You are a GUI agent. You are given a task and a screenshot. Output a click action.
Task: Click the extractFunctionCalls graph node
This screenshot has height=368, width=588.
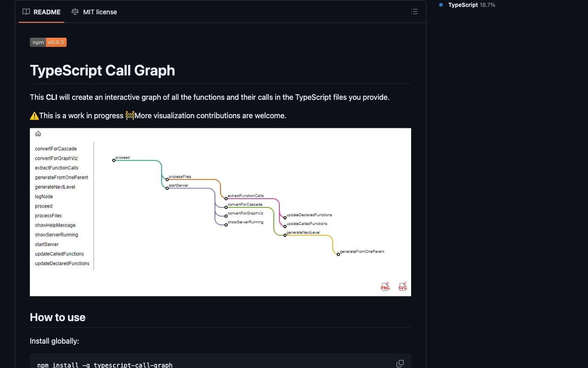pos(226,199)
